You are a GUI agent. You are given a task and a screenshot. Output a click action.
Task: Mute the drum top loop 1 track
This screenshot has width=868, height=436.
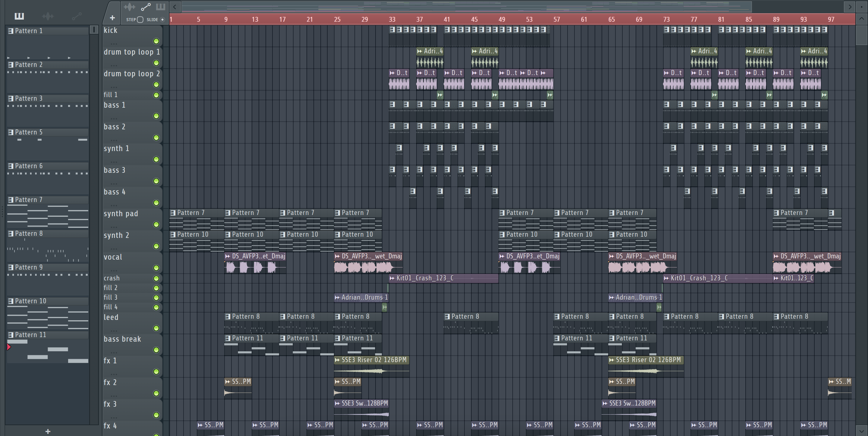[x=156, y=63]
